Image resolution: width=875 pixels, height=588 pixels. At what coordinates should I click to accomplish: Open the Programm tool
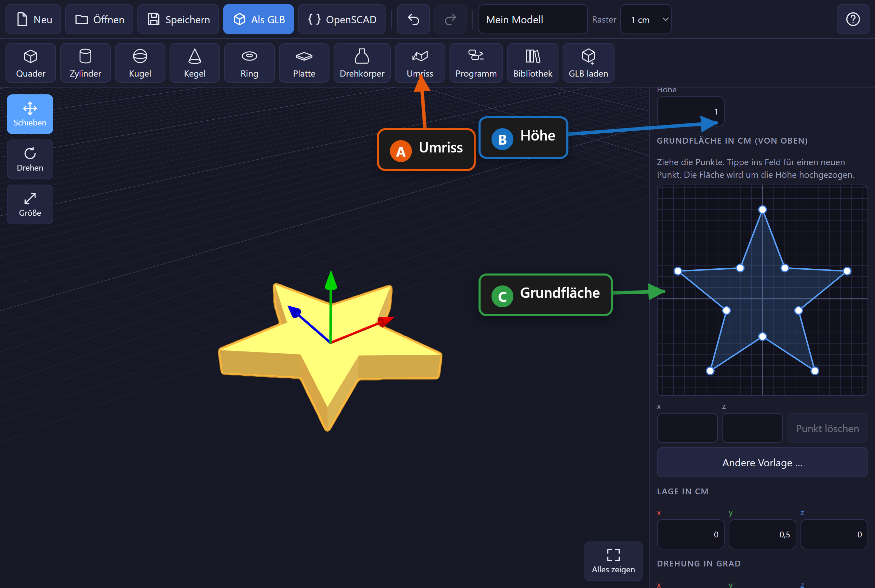[476, 63]
